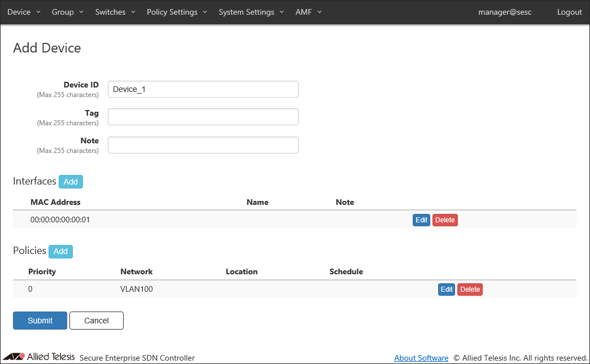Log out using the Logout link
The height and width of the screenshot is (364, 590).
[569, 12]
